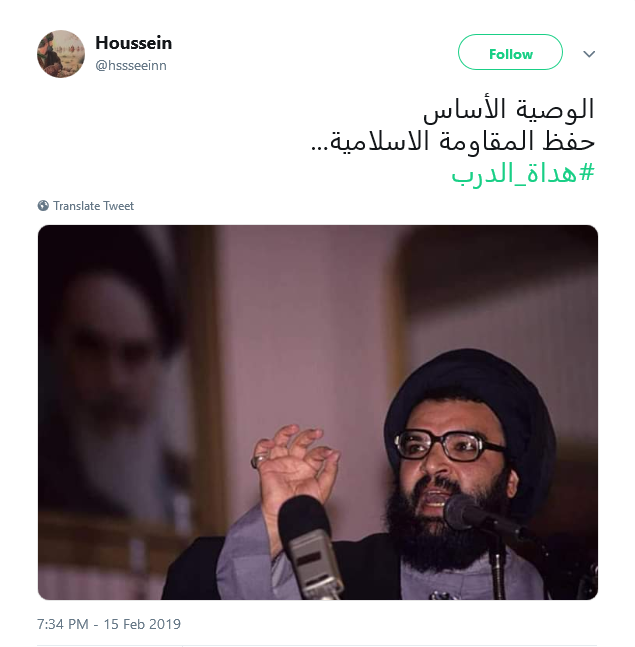Viewport: 635px width, 647px height.
Task: Select the Translate Tweet link
Action: [x=93, y=205]
